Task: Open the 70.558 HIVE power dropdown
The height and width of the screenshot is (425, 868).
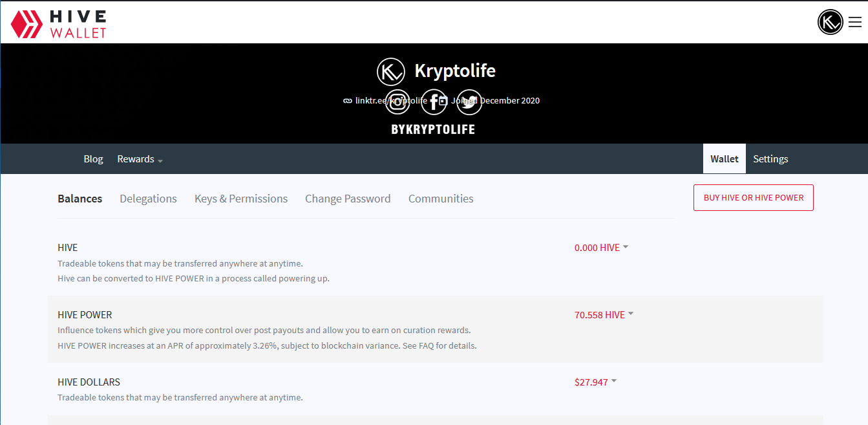Action: pyautogui.click(x=604, y=315)
